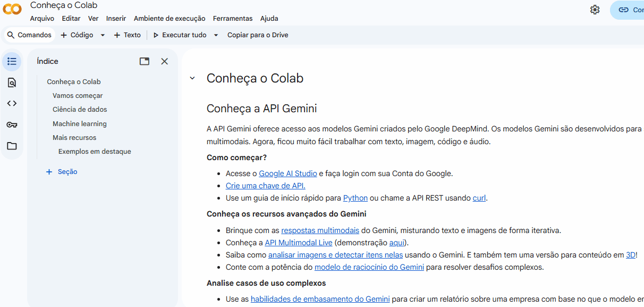Open the table of contents sidebar panel
This screenshot has height=307, width=644.
tap(12, 61)
